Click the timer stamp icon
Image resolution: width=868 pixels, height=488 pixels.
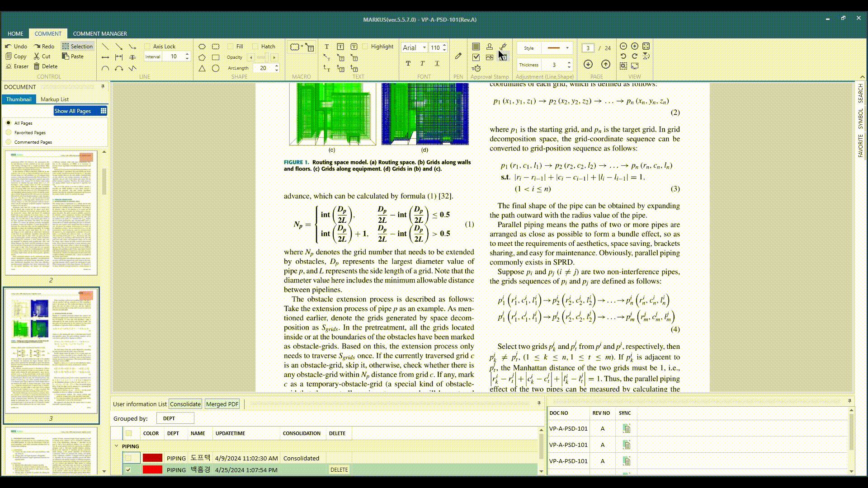476,68
